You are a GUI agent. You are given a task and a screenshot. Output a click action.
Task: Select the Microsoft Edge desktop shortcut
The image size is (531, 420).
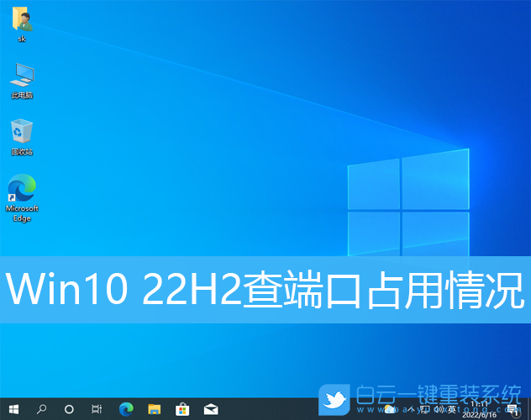(22, 198)
